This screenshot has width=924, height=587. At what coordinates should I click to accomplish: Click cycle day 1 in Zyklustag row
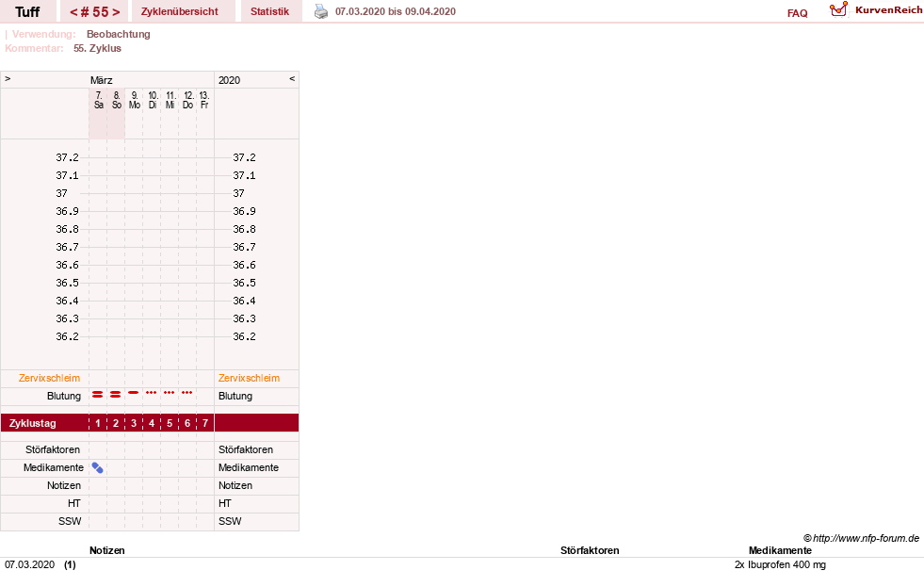point(98,423)
